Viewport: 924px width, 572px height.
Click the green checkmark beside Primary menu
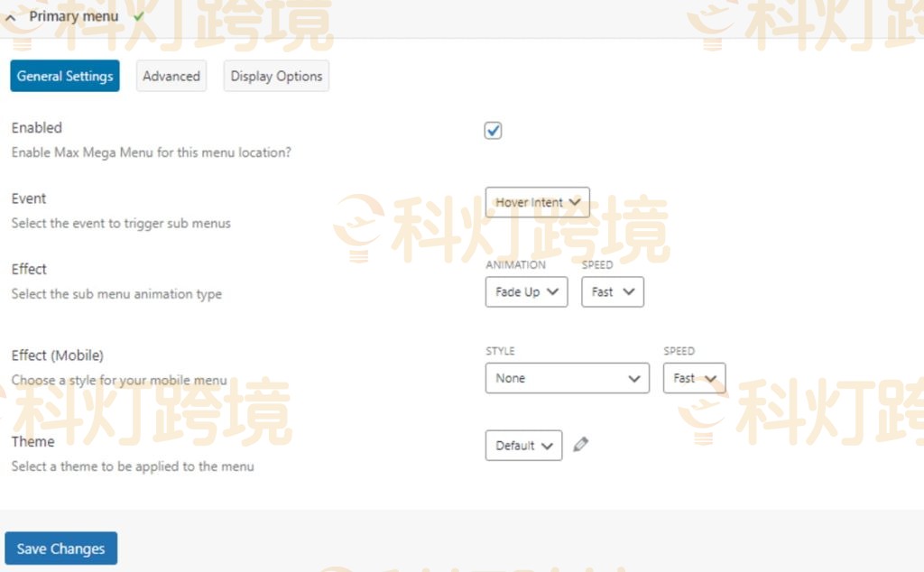click(138, 15)
